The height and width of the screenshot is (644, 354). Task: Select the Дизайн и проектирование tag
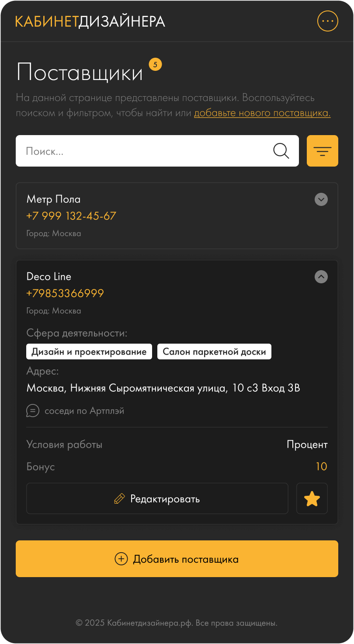coord(89,352)
